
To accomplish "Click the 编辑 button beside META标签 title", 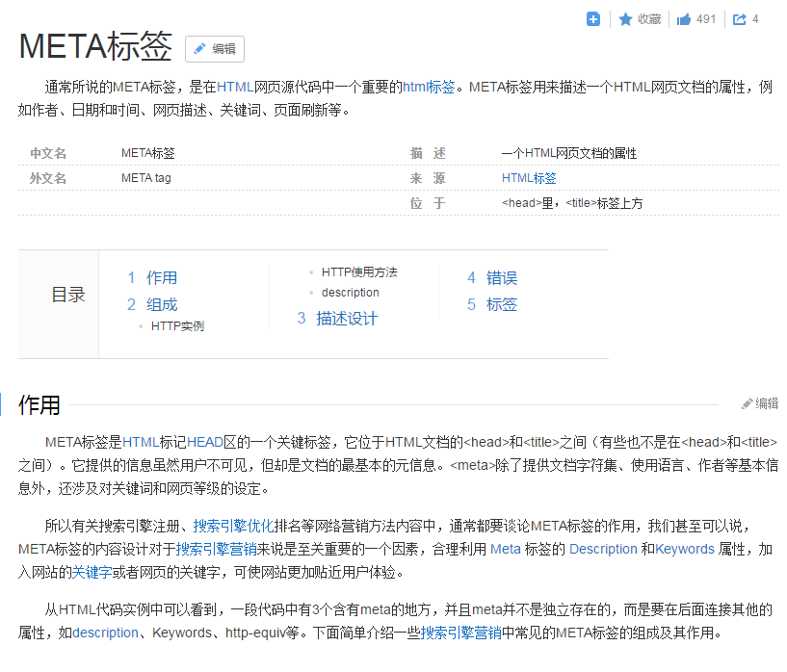I will click(x=215, y=49).
